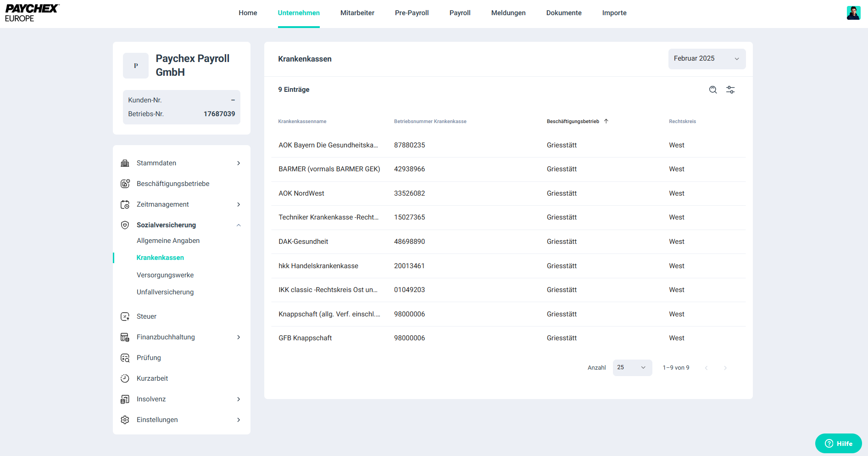Click the Kurzarbeit clock icon
The height and width of the screenshot is (456, 868).
tap(125, 378)
